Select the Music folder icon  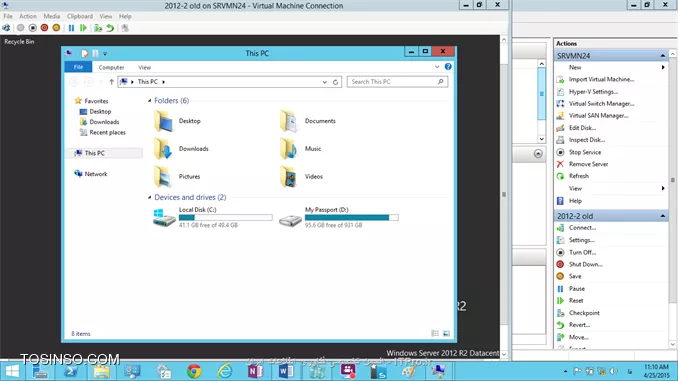pos(288,149)
